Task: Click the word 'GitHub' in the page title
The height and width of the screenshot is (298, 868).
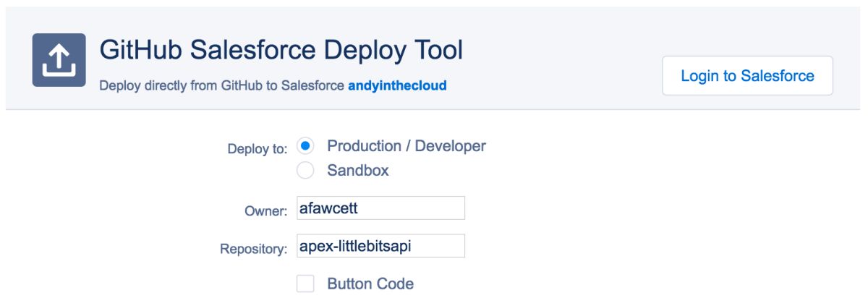Action: 140,51
